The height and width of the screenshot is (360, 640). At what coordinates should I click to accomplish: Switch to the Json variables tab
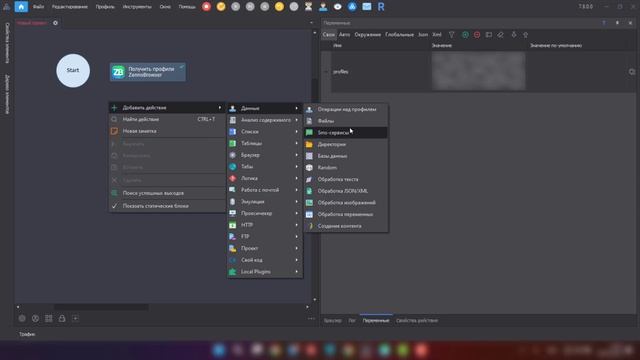click(423, 35)
